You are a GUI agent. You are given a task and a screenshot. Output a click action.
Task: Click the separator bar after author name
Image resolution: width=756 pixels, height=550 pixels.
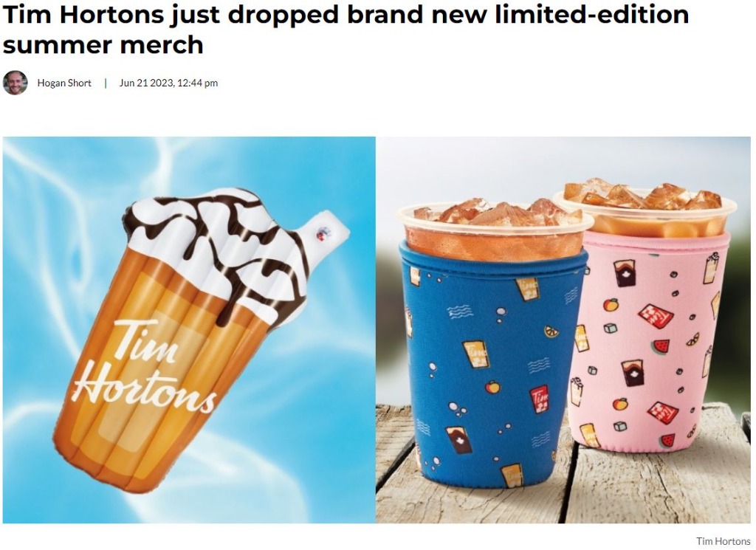tap(106, 83)
